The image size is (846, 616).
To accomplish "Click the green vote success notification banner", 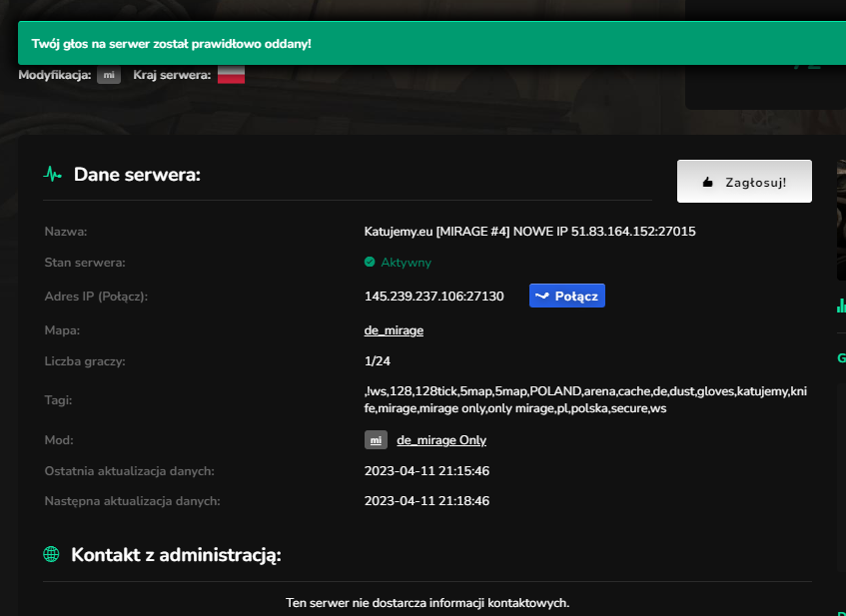I will tap(431, 43).
